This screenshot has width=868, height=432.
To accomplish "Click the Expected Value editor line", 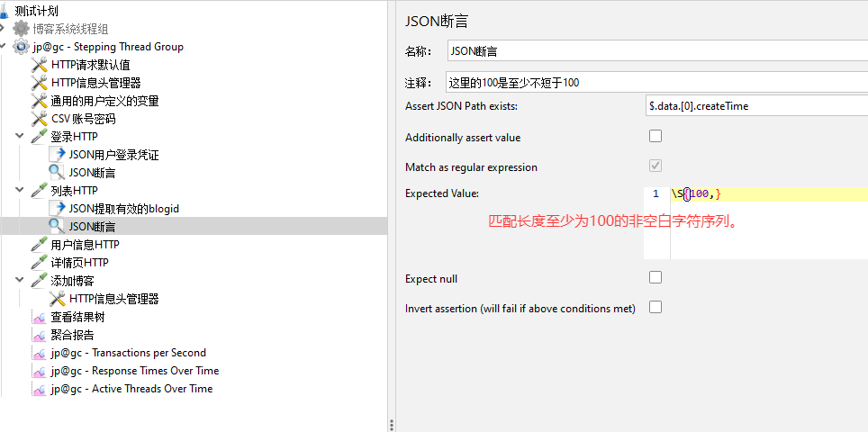I will click(x=769, y=194).
